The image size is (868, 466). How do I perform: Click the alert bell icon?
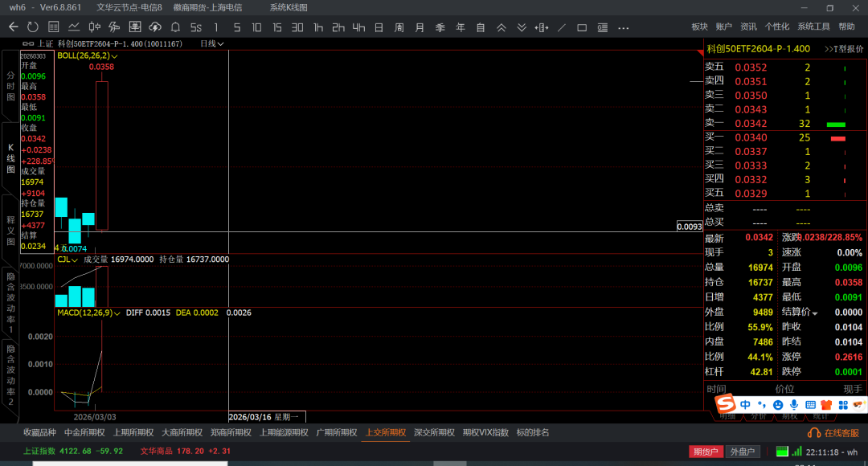175,27
